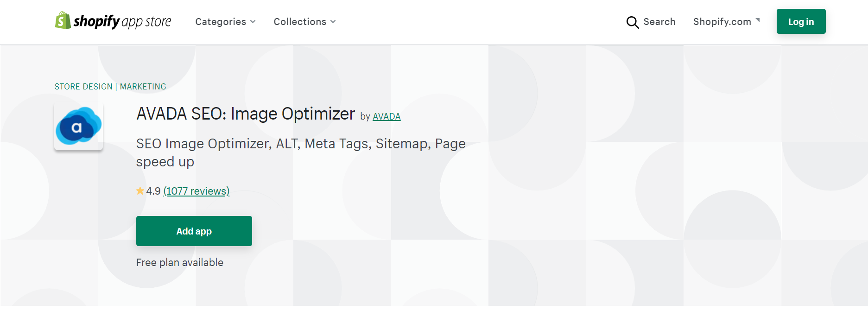The width and height of the screenshot is (868, 336).
Task: Click the Add app button
Action: (194, 231)
